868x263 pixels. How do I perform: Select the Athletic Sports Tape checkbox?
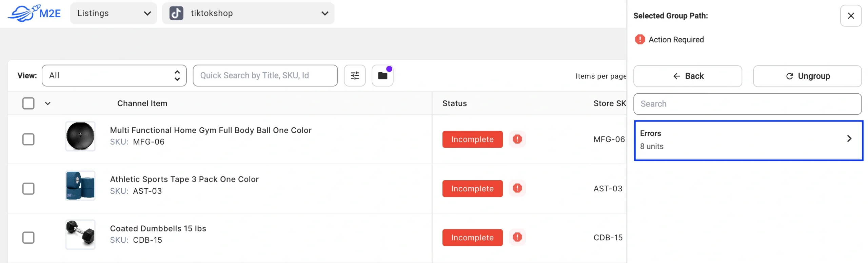[28, 188]
